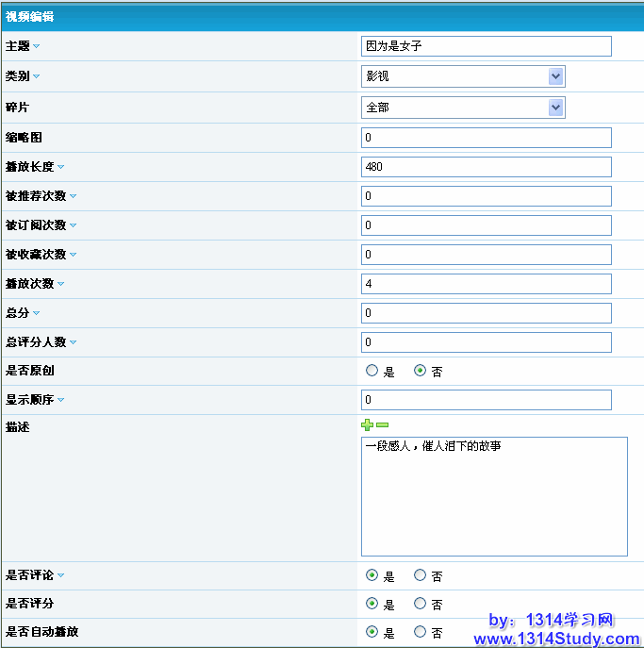This screenshot has height=648, width=644.
Task: Select 否 for 是否评论
Action: (421, 574)
